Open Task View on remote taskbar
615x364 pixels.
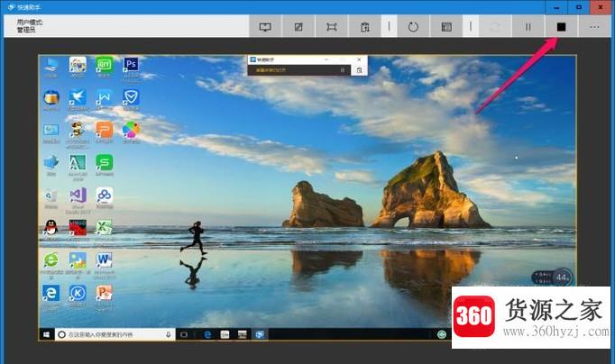(184, 334)
